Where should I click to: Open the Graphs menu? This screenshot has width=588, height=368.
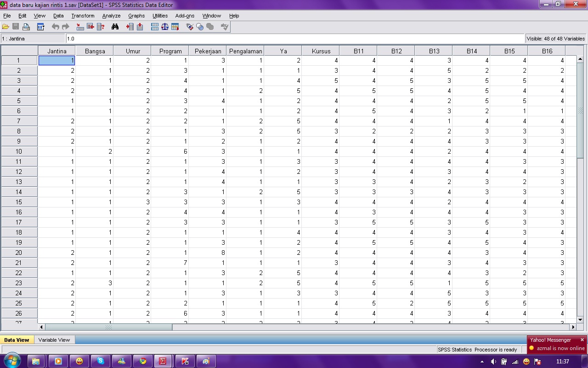[136, 16]
